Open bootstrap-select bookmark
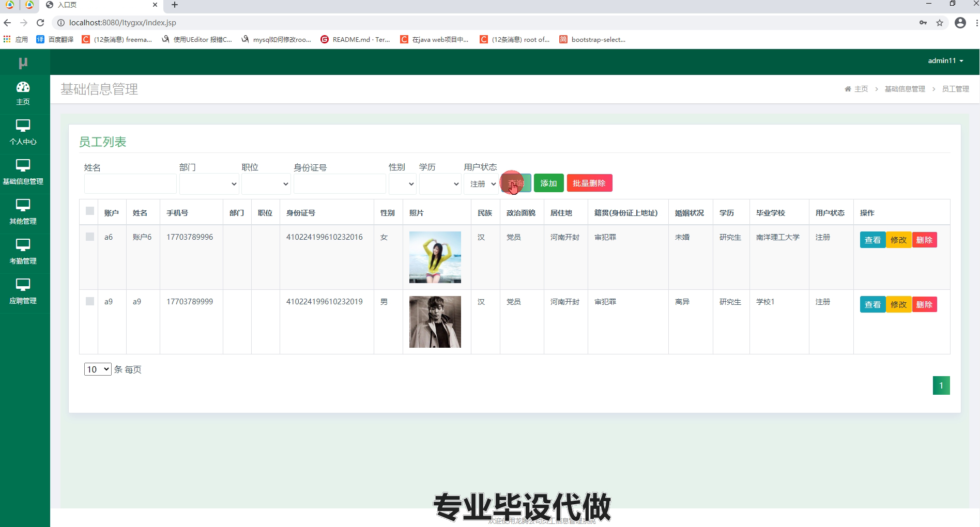980x527 pixels. (x=592, y=39)
